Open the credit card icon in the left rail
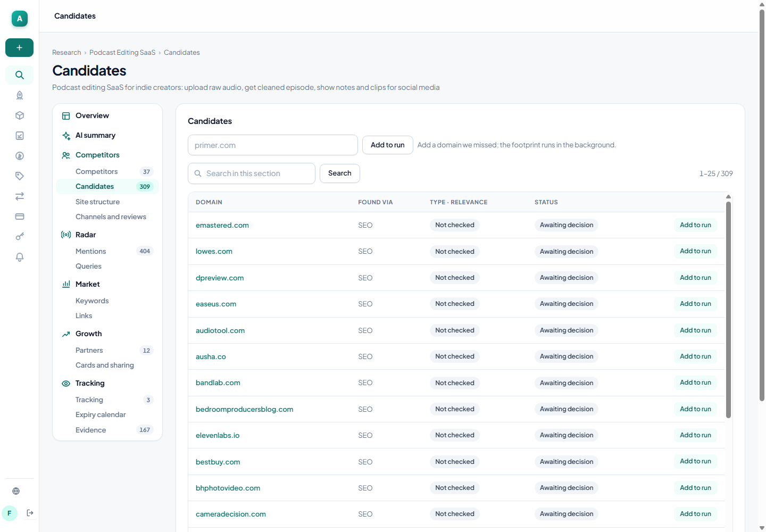Screen dimensions: 766x532 coord(20,217)
